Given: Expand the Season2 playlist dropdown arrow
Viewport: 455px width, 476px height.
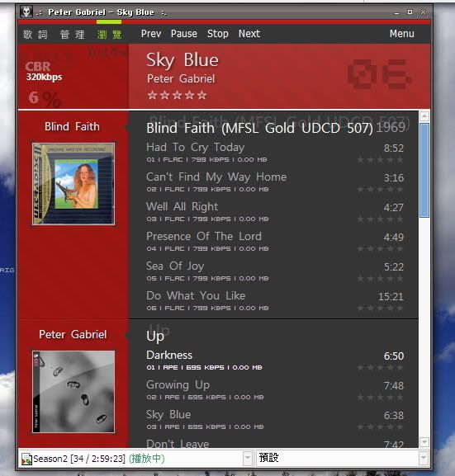Looking at the screenshot, I should (x=248, y=458).
